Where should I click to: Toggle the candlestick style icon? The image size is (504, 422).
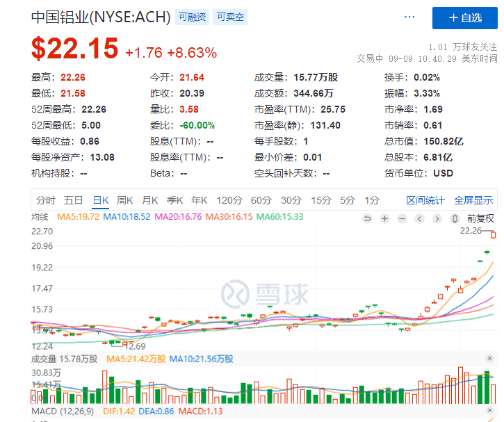pyautogui.click(x=455, y=219)
